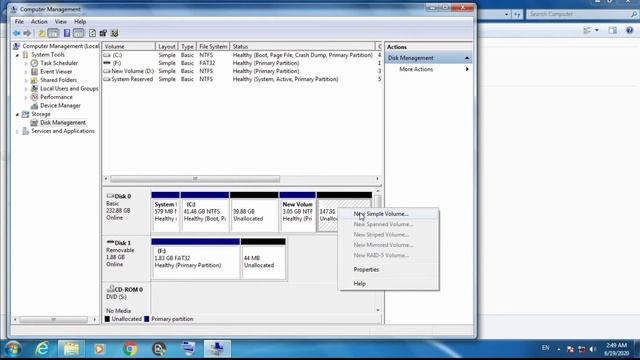Click the console tree horizontal scrollbar
Viewport: 640px width, 360px height.
coord(53,320)
